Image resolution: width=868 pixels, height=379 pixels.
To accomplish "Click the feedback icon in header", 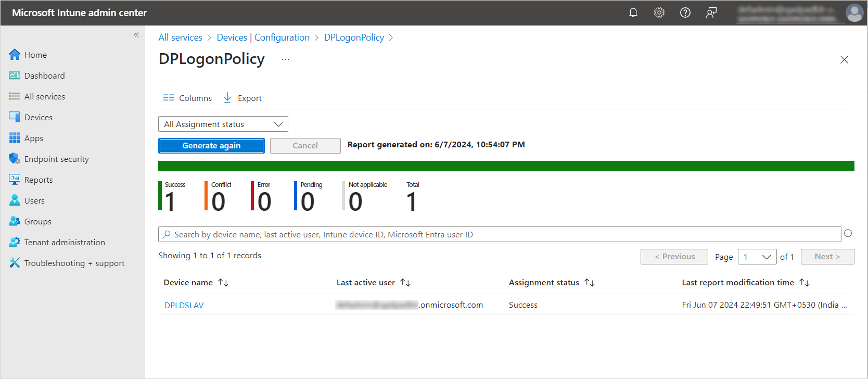I will [x=711, y=12].
